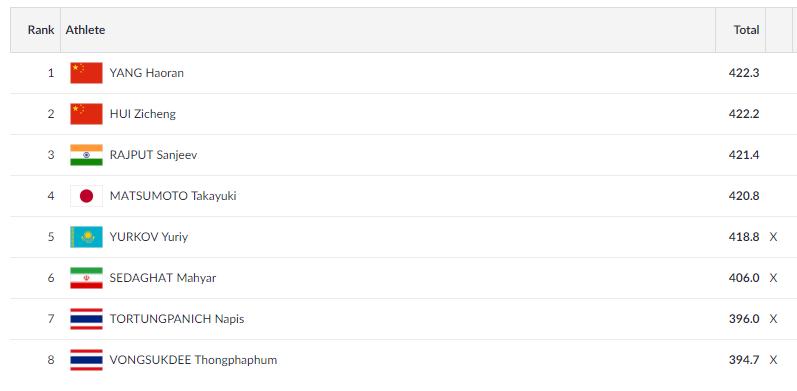This screenshot has height=391, width=797.
Task: Click the X mark next to 394.7
Action: [773, 360]
